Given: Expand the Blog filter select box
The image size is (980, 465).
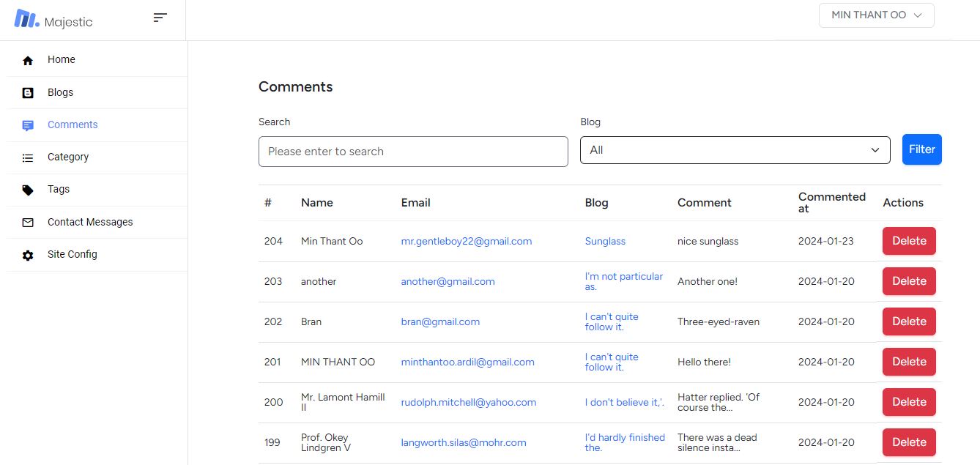Looking at the screenshot, I should [x=735, y=150].
